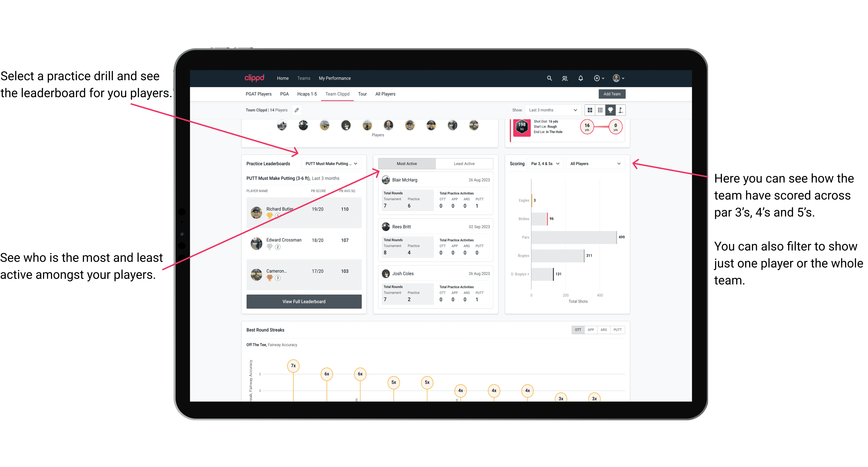Select the Team Clippd tab
This screenshot has height=467, width=868.
click(339, 94)
